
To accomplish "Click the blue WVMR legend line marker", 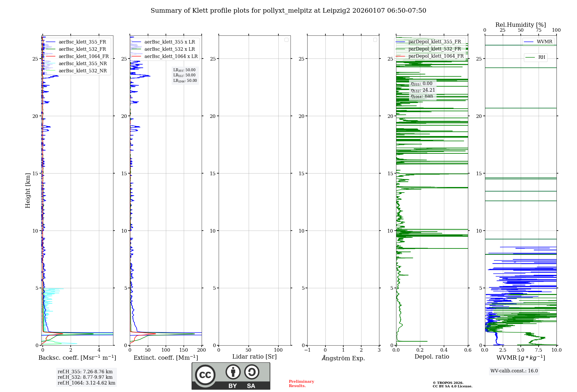I will pos(529,42).
